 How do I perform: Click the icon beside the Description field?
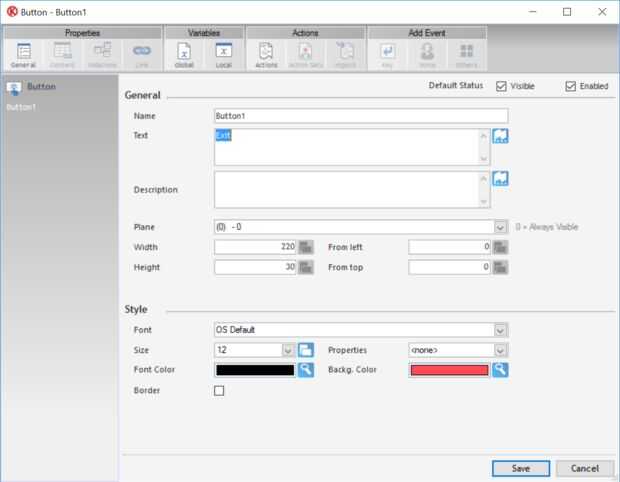(x=500, y=179)
